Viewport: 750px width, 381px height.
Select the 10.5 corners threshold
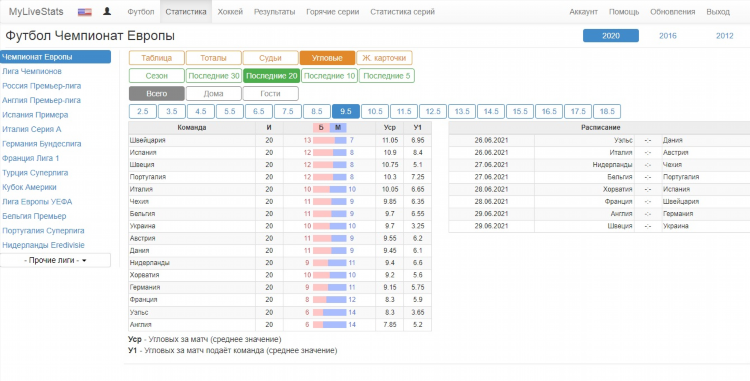point(375,111)
